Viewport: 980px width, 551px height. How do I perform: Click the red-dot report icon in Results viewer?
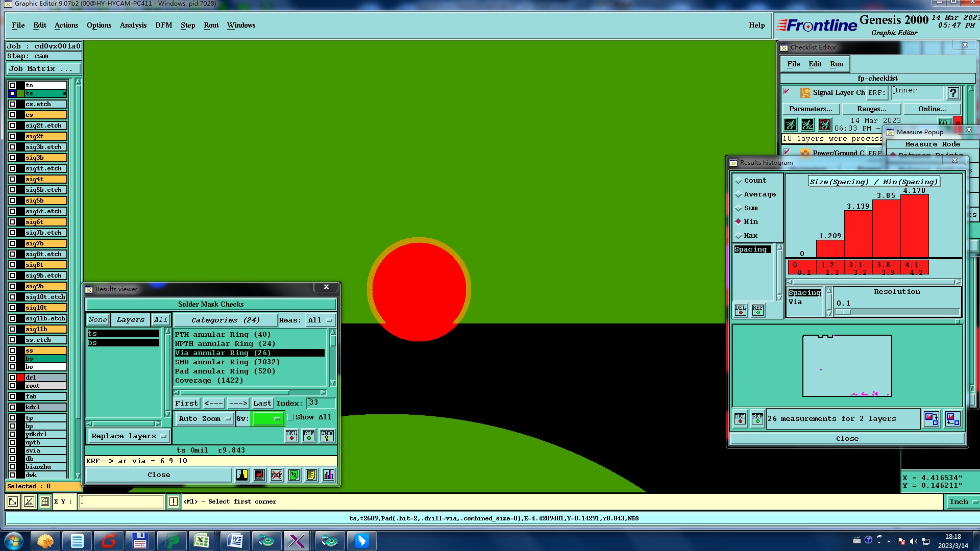259,475
